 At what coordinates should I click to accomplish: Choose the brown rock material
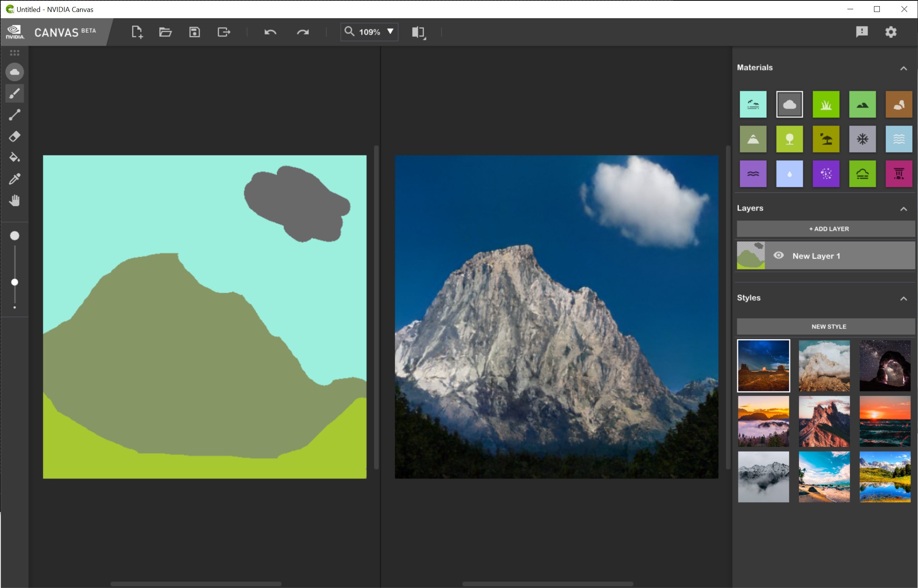(x=899, y=104)
